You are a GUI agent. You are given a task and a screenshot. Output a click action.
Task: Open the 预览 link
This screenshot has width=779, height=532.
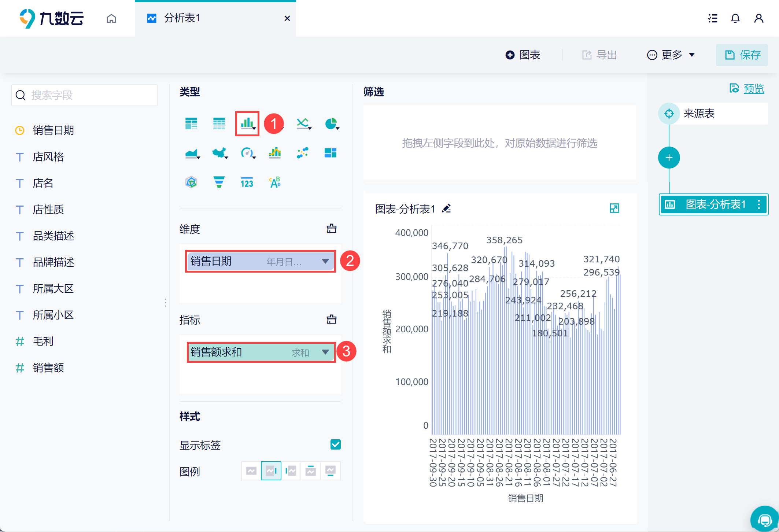click(x=753, y=89)
